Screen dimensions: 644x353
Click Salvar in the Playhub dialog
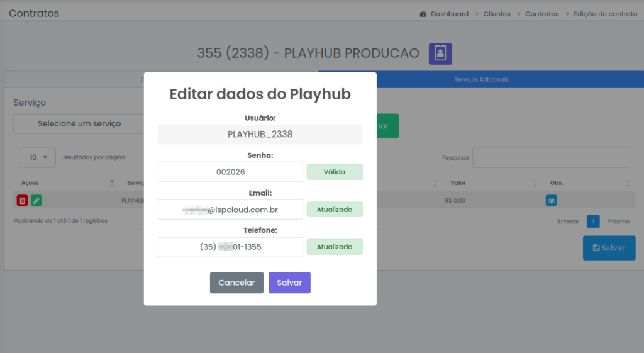coord(289,283)
